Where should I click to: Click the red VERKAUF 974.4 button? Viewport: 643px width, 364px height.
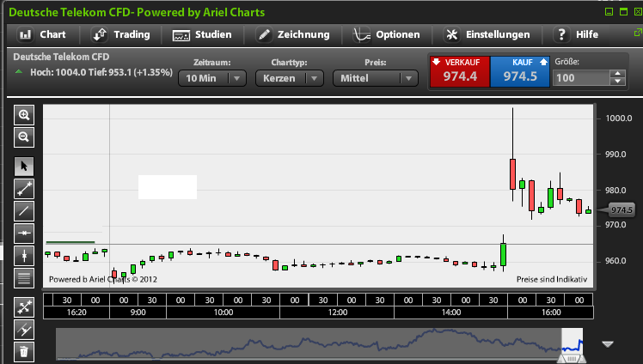pyautogui.click(x=460, y=71)
